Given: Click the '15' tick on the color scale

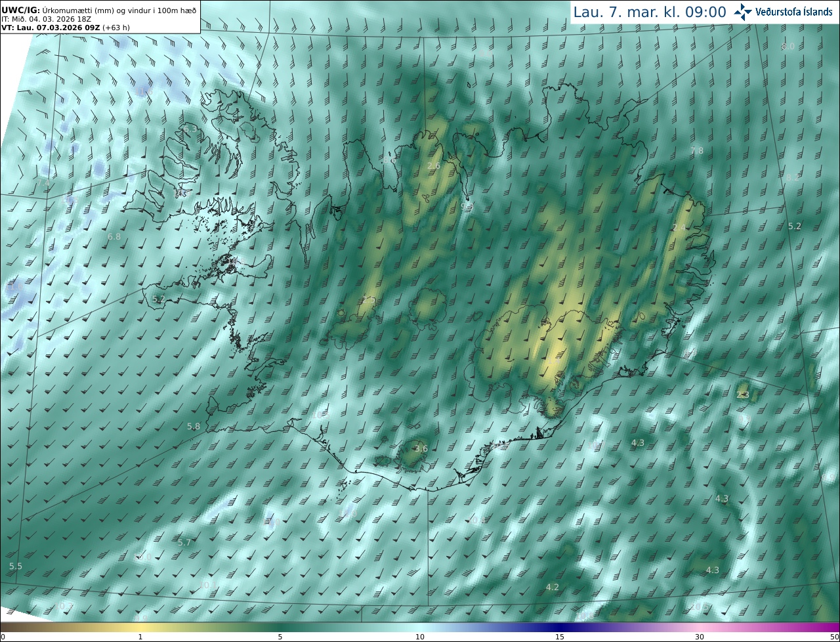Looking at the screenshot, I should 560,637.
